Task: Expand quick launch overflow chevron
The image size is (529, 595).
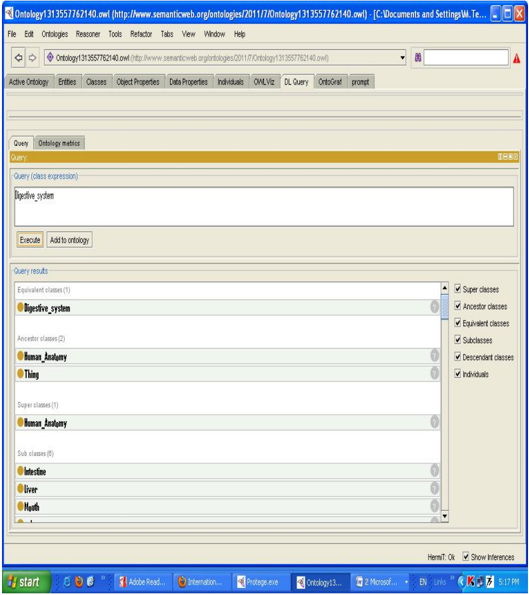Action: (103, 578)
